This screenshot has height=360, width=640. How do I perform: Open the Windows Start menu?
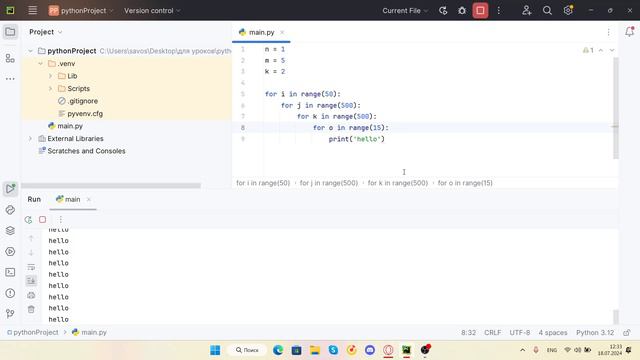point(215,350)
